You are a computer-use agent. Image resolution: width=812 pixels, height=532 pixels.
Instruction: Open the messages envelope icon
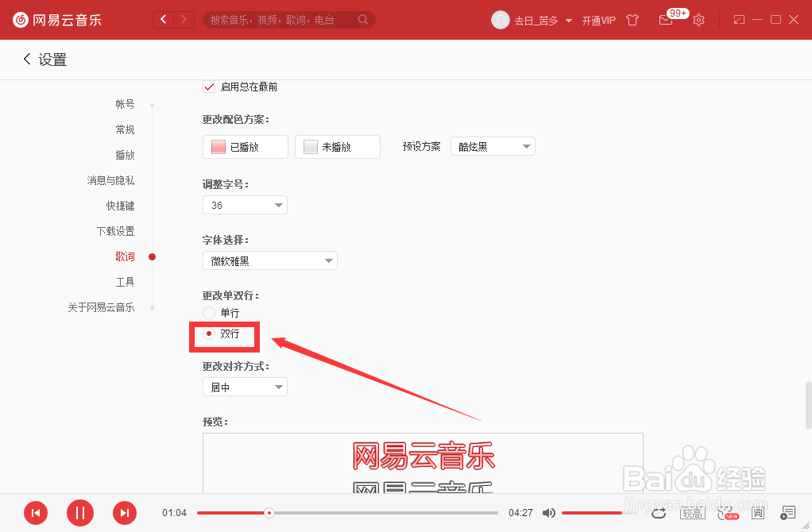(666, 20)
